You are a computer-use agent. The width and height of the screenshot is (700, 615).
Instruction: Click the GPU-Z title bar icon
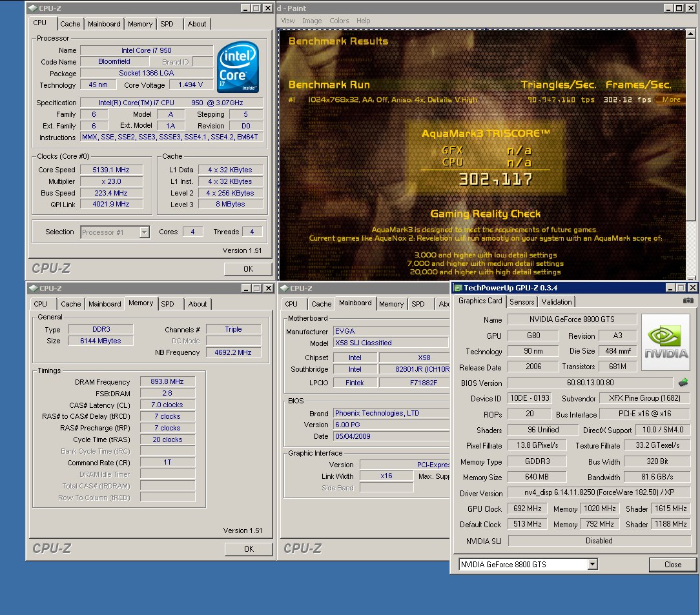coord(458,288)
